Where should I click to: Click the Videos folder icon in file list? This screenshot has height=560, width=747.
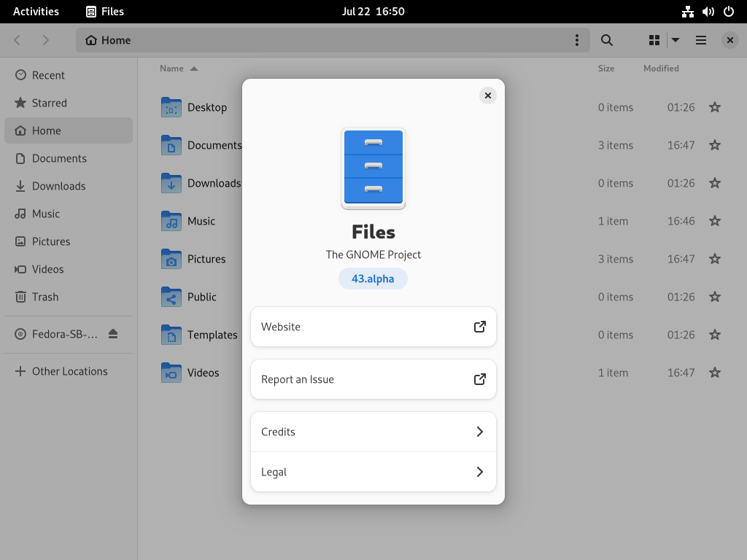[171, 373]
